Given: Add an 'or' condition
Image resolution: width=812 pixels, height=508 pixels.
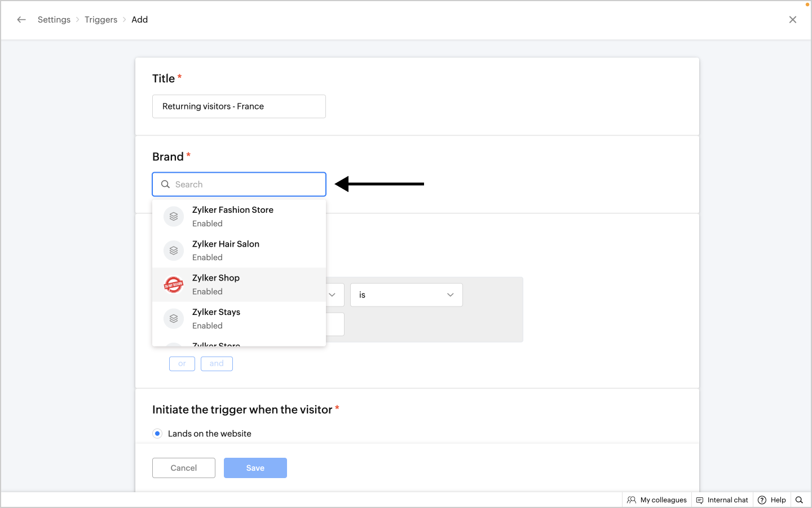Looking at the screenshot, I should point(182,364).
